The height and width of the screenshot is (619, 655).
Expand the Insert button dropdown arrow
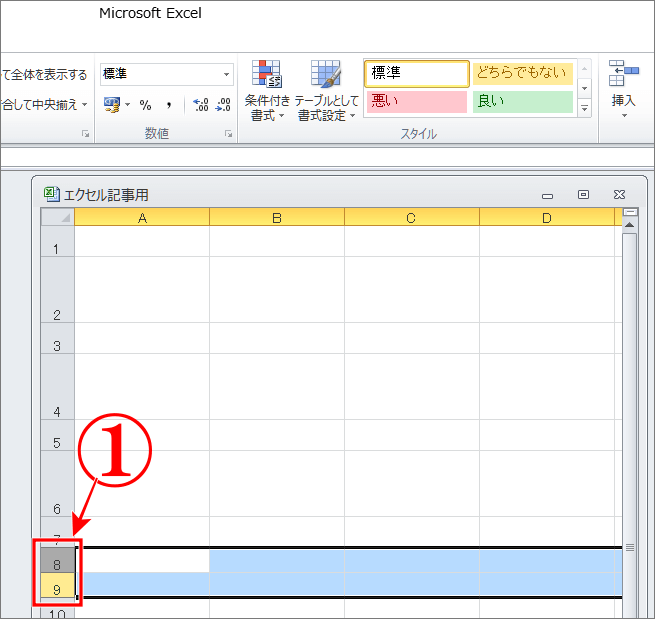[624, 116]
